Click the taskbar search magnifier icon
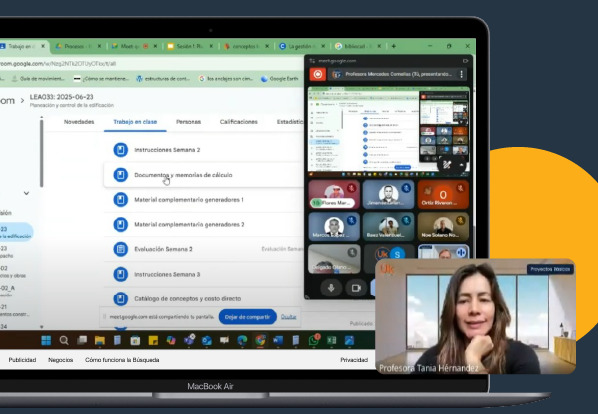The image size is (598, 414). point(64,340)
